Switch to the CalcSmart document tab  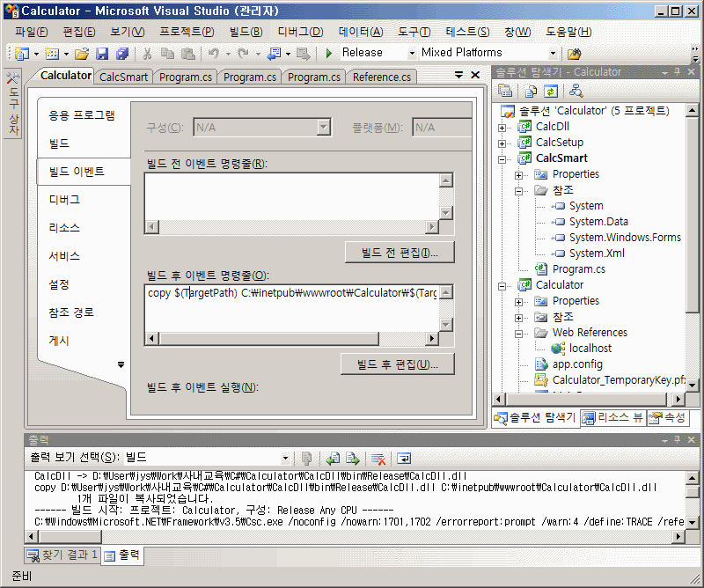(x=123, y=77)
